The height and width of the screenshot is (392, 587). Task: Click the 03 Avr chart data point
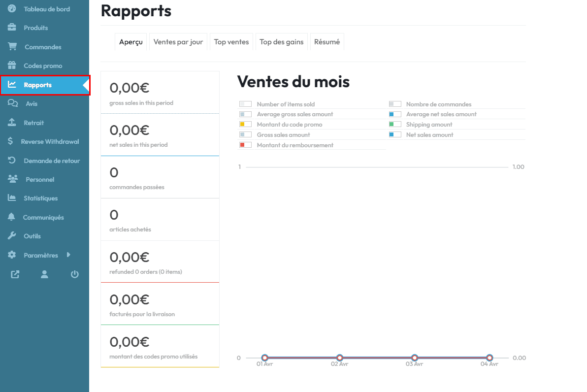coord(415,358)
